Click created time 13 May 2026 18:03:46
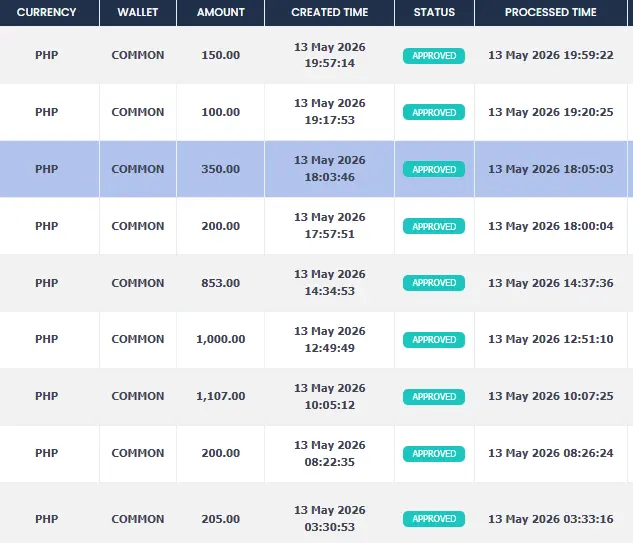Viewport: 633px width, 543px height. click(329, 168)
